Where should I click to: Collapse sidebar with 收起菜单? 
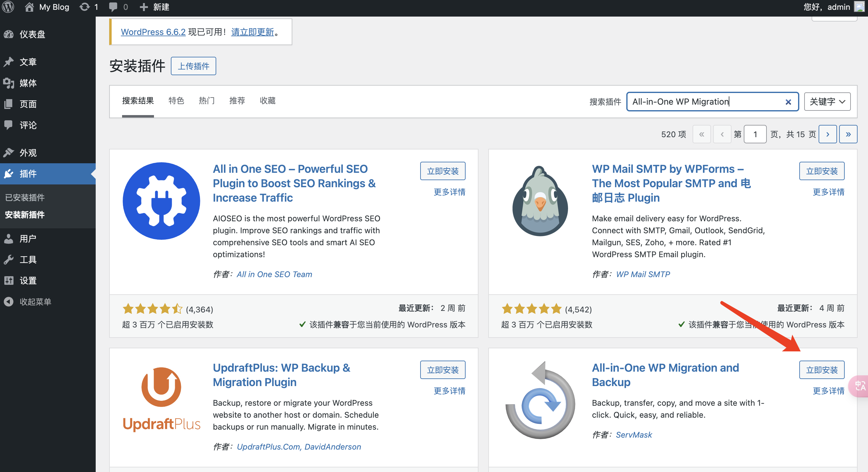48,302
